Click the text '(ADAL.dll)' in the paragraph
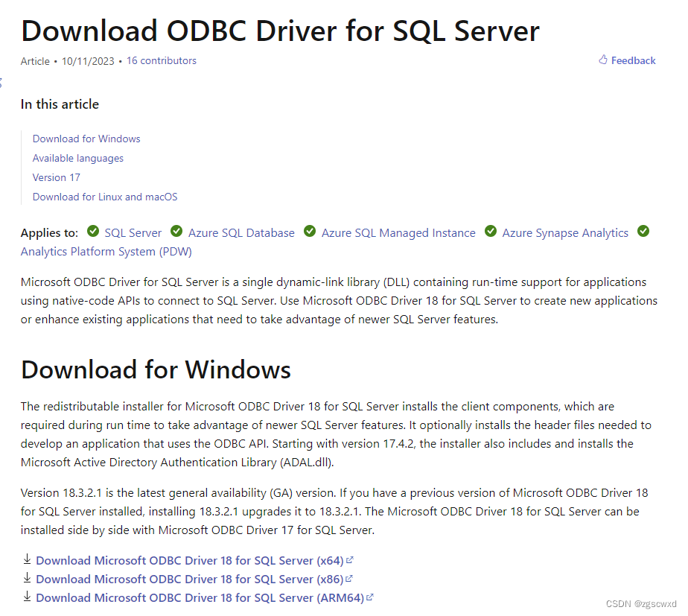Viewport: 688px width, 616px height. (307, 463)
